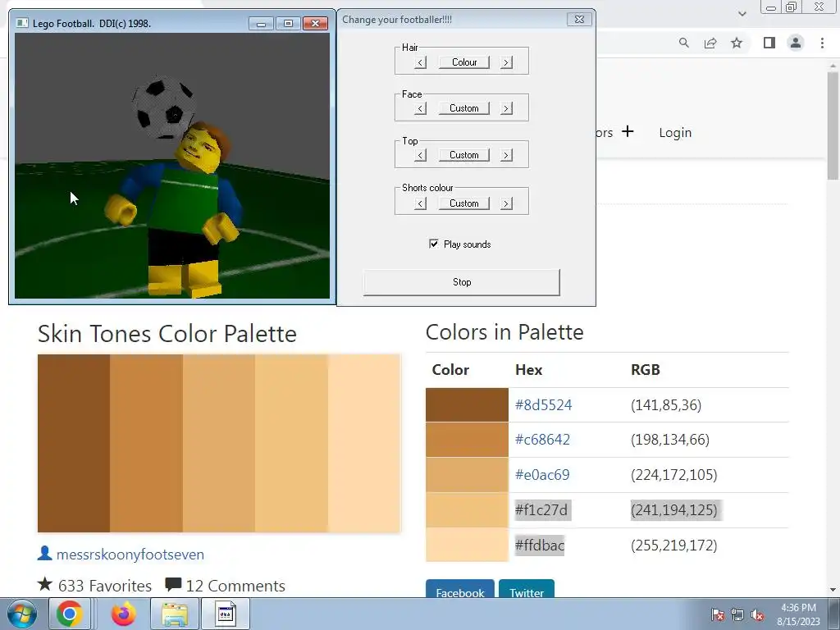
Task: Open the Login link
Action: point(675,132)
